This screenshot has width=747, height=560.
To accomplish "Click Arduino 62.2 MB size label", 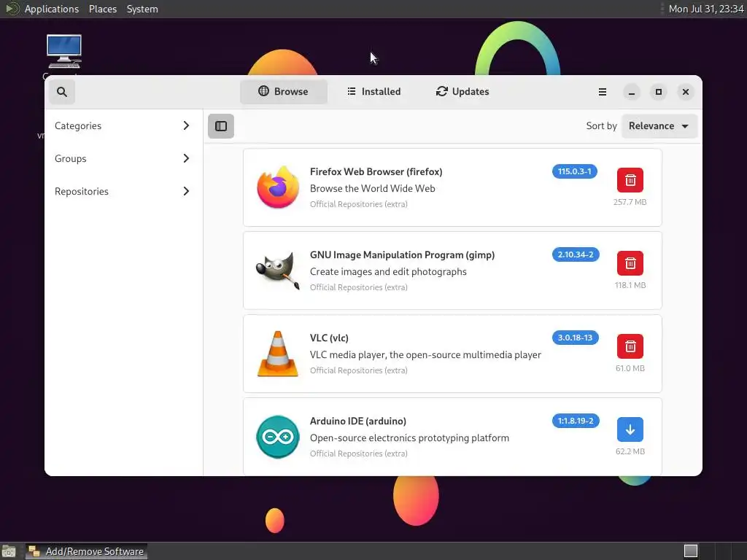I will 630,451.
